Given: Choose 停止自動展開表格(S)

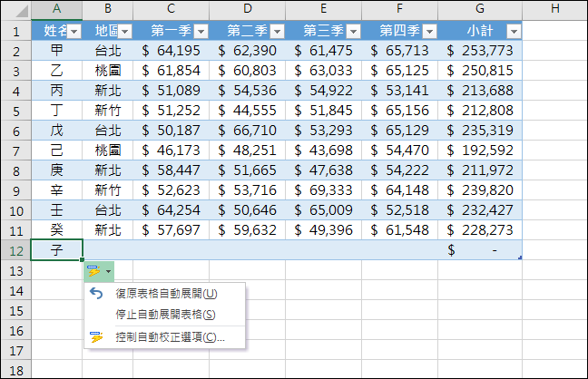Looking at the screenshot, I should 165,315.
